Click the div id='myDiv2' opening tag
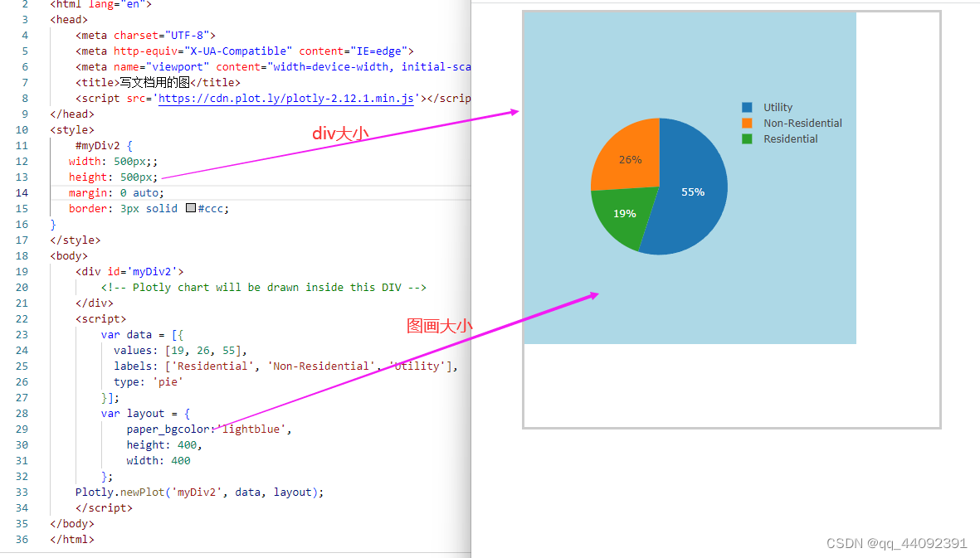This screenshot has height=558, width=980. [x=129, y=271]
